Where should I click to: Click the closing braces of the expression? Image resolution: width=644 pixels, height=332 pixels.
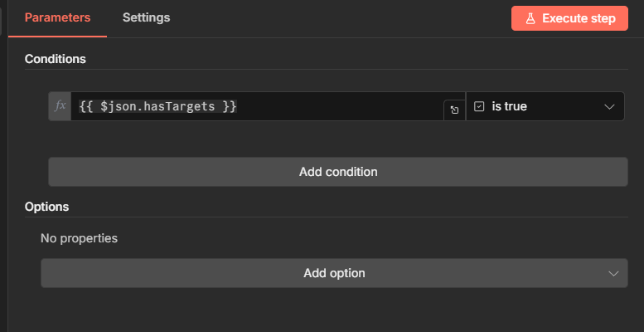tap(229, 106)
